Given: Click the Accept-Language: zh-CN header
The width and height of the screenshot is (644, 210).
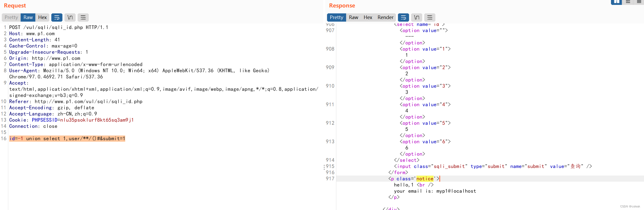Looking at the screenshot, I should [53, 114].
